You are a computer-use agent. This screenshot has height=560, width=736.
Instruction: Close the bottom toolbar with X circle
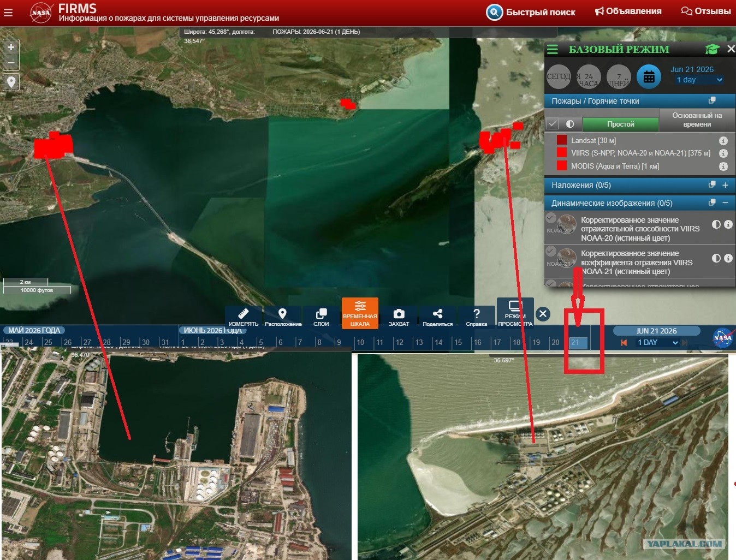pyautogui.click(x=543, y=314)
